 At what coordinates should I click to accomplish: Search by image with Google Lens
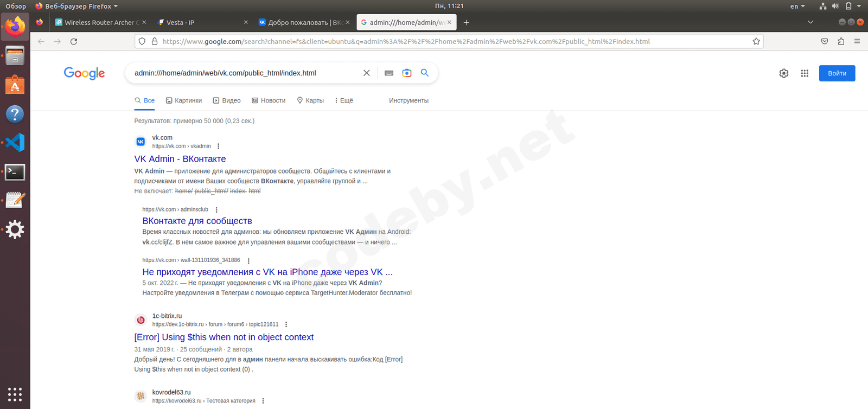(x=407, y=73)
